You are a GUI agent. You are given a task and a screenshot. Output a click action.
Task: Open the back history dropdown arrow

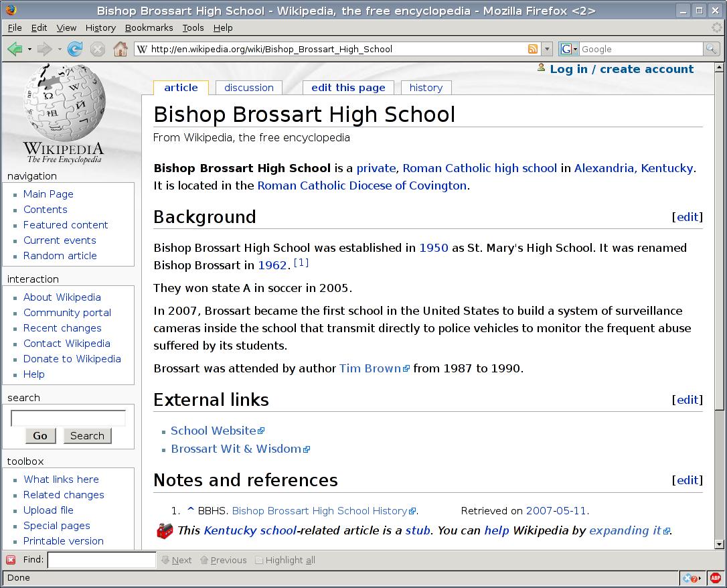coord(29,49)
